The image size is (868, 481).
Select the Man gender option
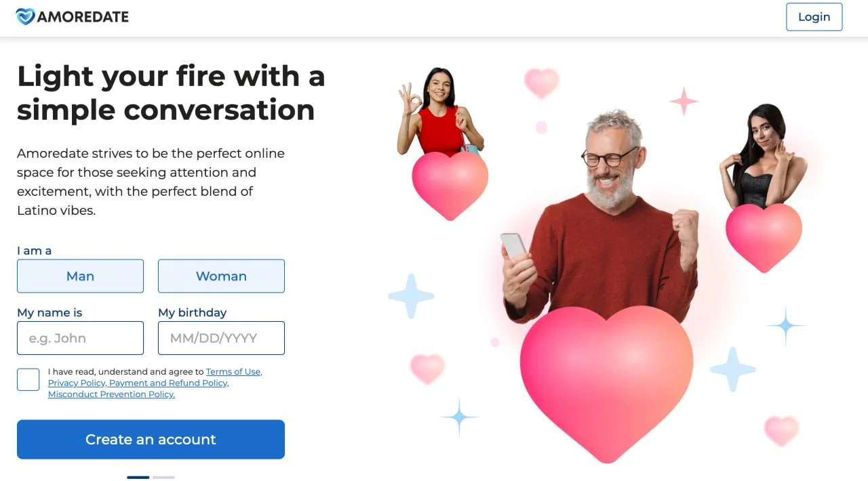pyautogui.click(x=80, y=276)
